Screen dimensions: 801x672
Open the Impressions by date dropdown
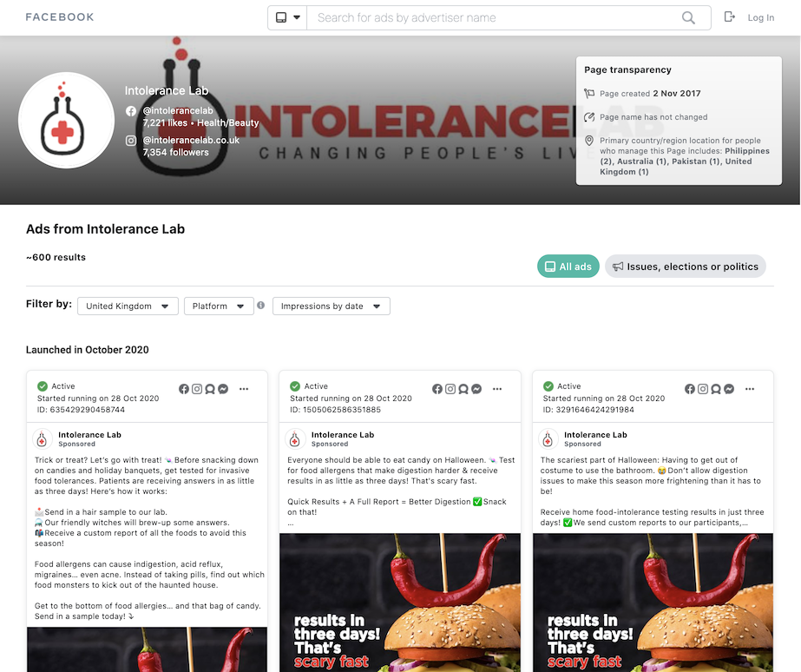click(331, 306)
